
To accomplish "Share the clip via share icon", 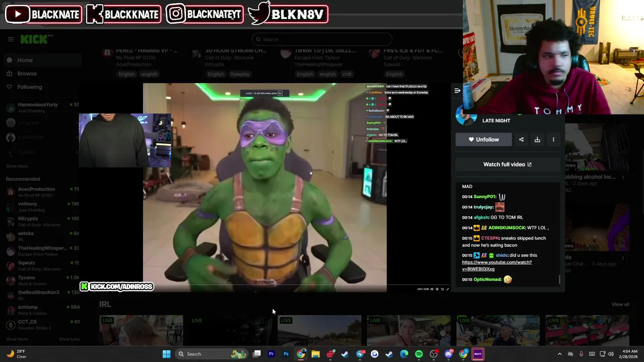I will 521,140.
